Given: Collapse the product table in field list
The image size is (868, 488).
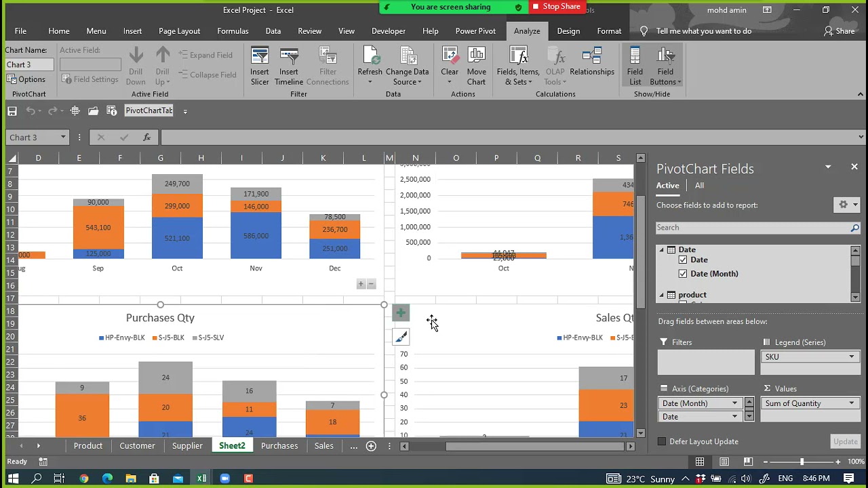Looking at the screenshot, I should (x=661, y=295).
